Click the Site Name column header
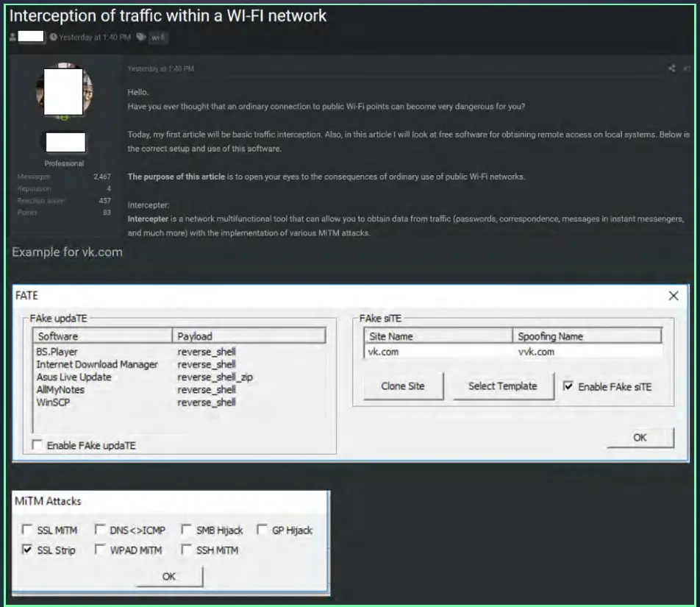This screenshot has height=607, width=700. [438, 336]
